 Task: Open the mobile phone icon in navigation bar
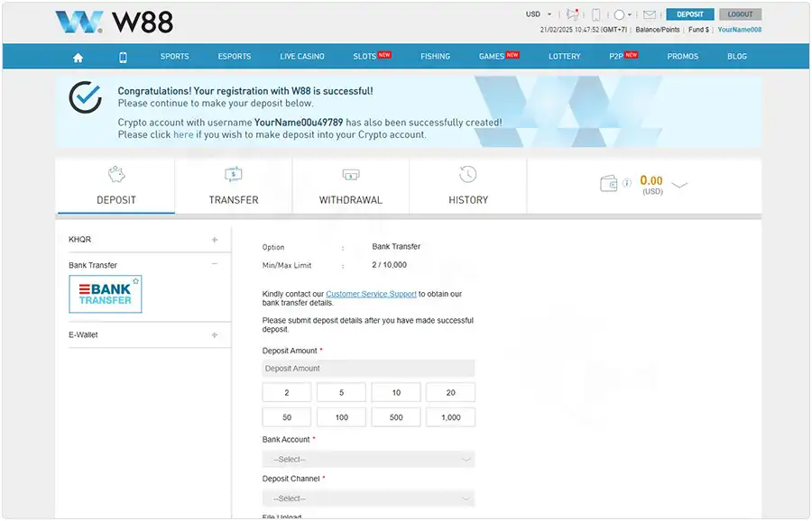123,57
